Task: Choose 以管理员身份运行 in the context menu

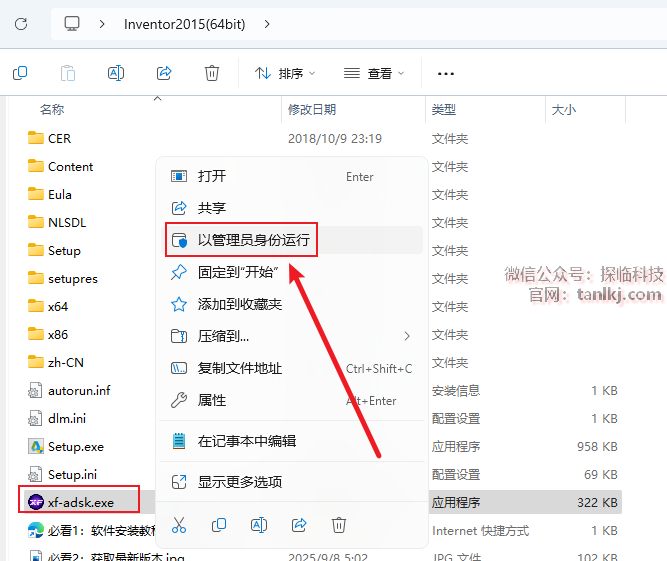Action: coord(291,240)
